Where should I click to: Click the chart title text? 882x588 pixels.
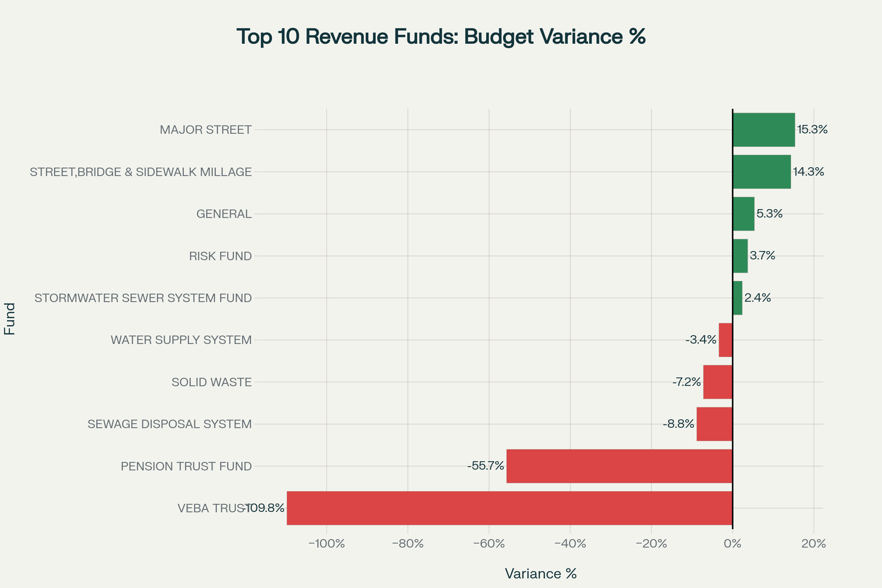coord(441,36)
